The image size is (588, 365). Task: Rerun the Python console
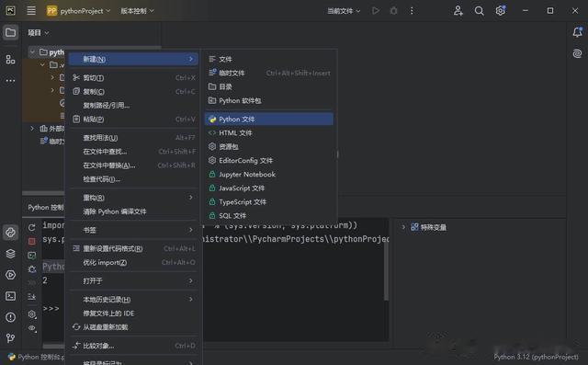click(32, 227)
